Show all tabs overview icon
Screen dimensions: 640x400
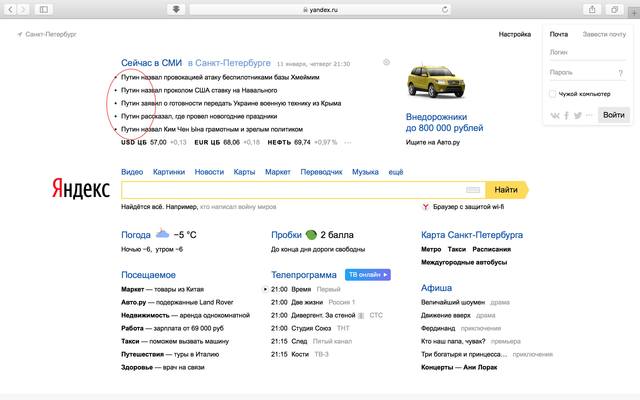pyautogui.click(x=614, y=9)
